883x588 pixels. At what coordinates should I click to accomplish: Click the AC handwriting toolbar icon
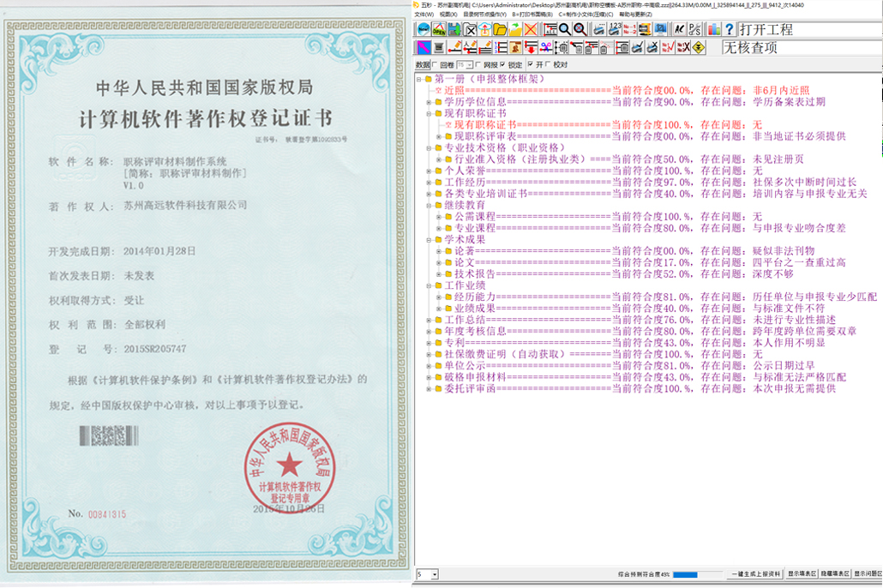pyautogui.click(x=680, y=29)
